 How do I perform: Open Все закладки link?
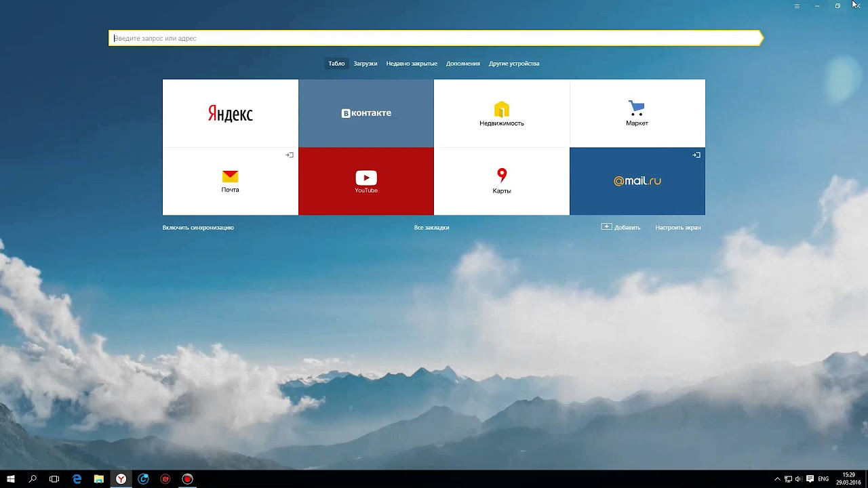(x=431, y=228)
